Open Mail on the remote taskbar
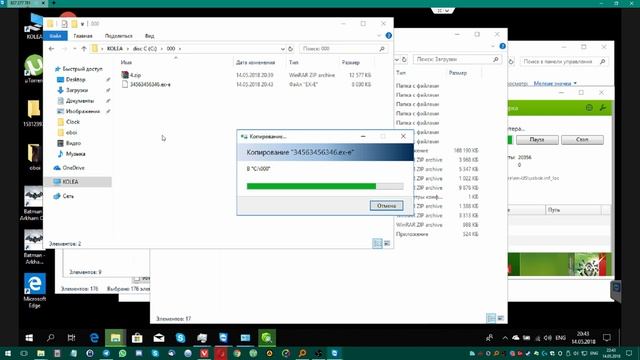Viewport: 640px width, 360px height. 159,338
